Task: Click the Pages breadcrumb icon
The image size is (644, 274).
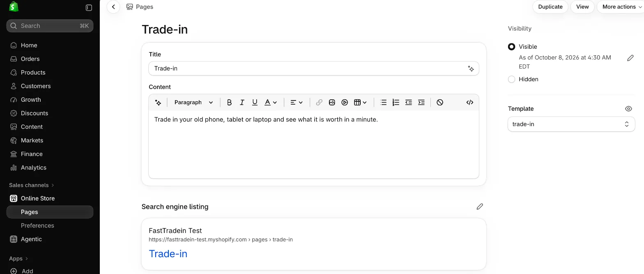Action: [x=130, y=7]
